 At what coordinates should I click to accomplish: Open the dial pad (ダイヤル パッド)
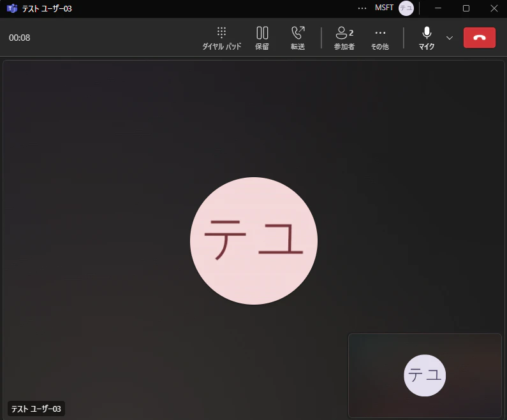[x=221, y=38]
